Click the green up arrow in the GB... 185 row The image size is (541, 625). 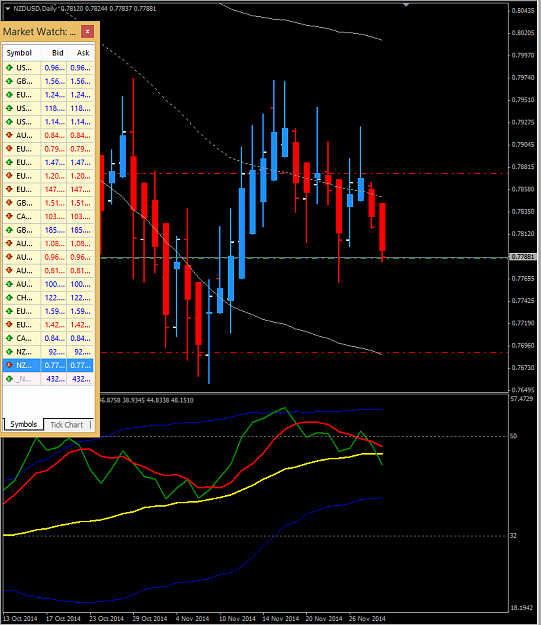(9, 230)
